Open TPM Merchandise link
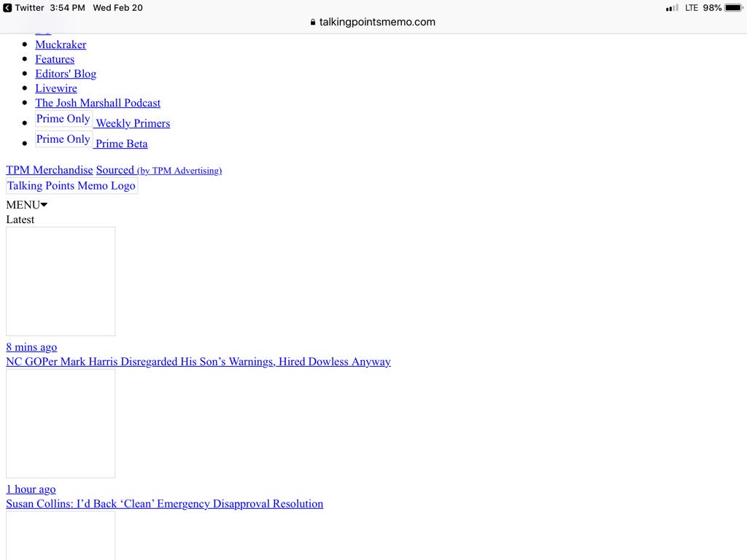The image size is (747, 560). [50, 170]
